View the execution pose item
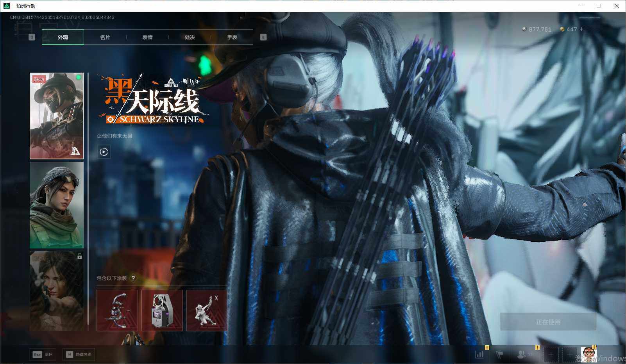Image resolution: width=626 pixels, height=364 pixels. point(207,310)
